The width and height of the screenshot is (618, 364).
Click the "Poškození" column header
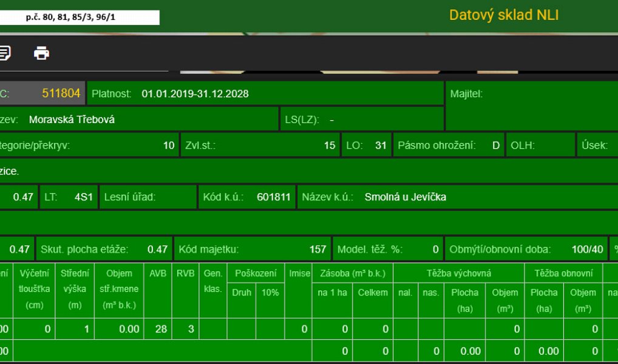(256, 274)
